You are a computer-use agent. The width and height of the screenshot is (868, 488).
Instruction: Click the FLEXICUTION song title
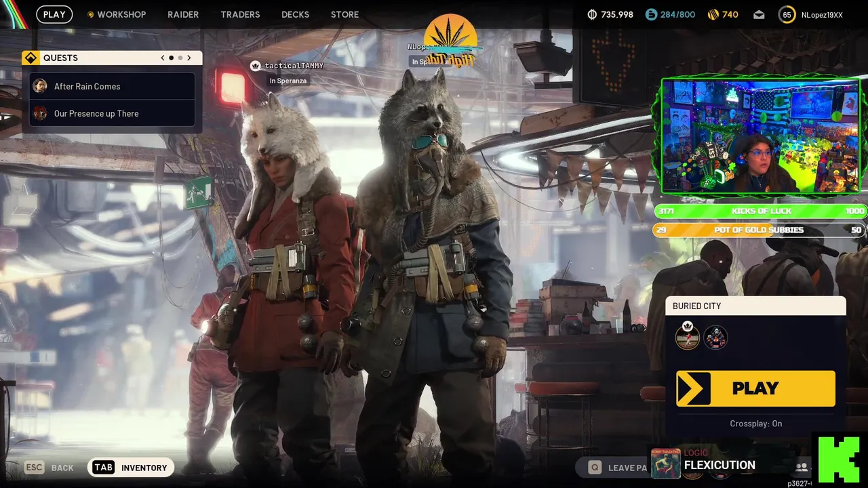(x=719, y=465)
